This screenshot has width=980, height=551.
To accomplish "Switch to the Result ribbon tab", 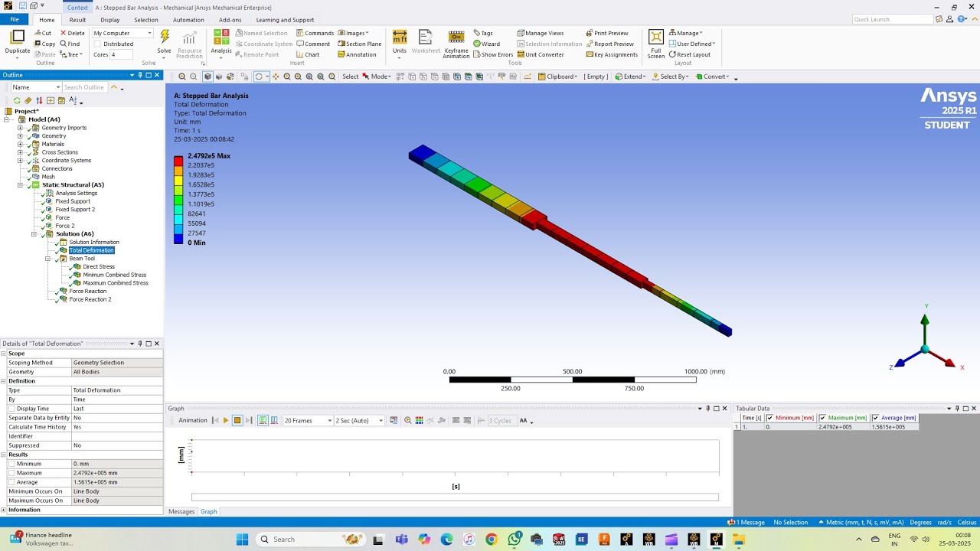I will coord(77,20).
